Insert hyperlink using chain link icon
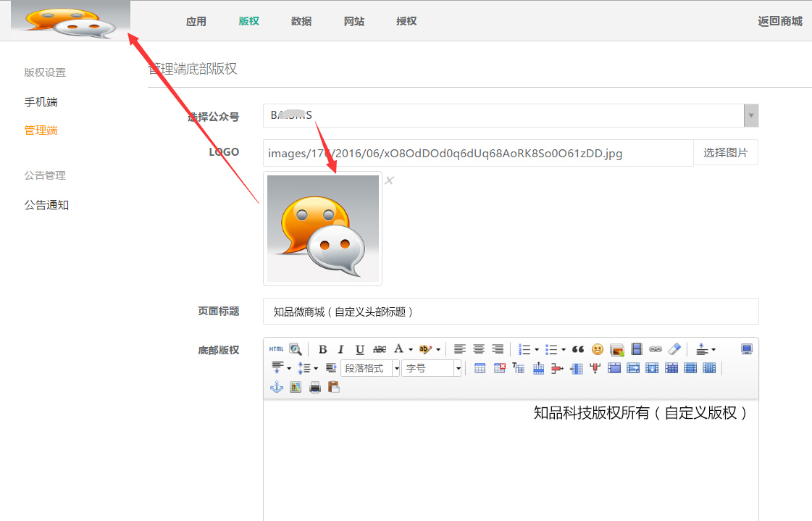 [656, 349]
